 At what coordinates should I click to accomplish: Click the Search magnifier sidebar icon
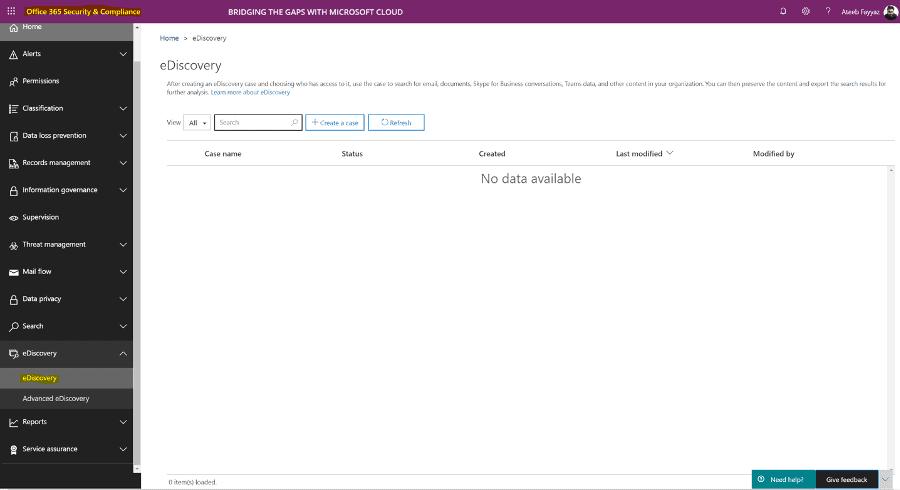[x=14, y=326]
